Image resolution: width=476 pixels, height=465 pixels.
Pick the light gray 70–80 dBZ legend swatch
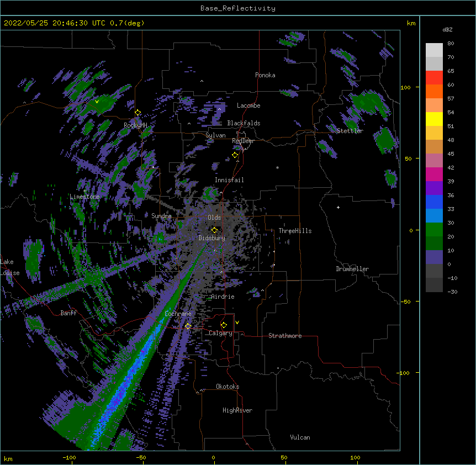[434, 50]
